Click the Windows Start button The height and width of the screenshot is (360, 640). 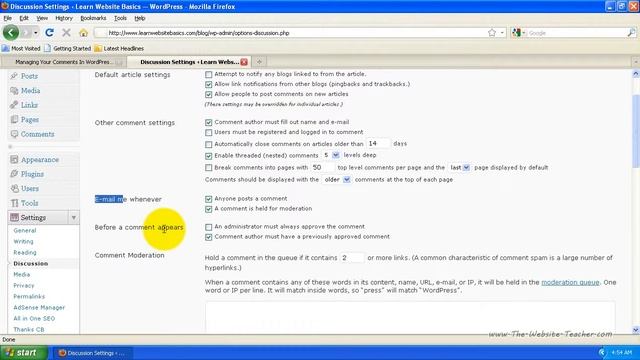23,353
